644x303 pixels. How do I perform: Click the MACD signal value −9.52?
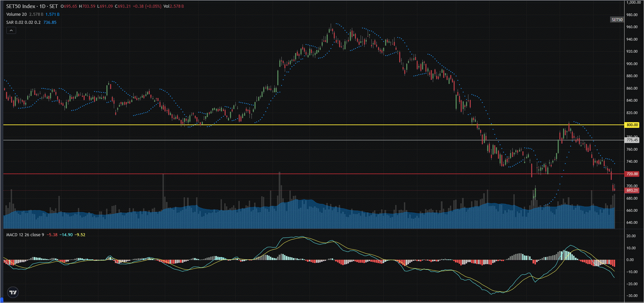[x=80, y=235]
